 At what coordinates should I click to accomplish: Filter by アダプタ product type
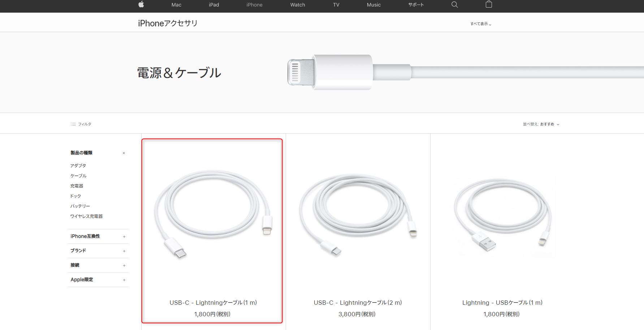(78, 166)
